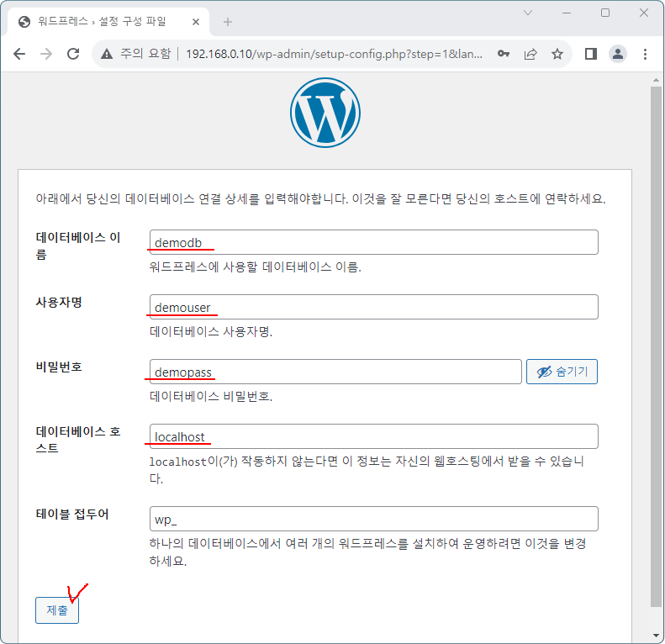Image resolution: width=665 pixels, height=644 pixels.
Task: Click the 주의 요함 security text
Action: [x=145, y=54]
